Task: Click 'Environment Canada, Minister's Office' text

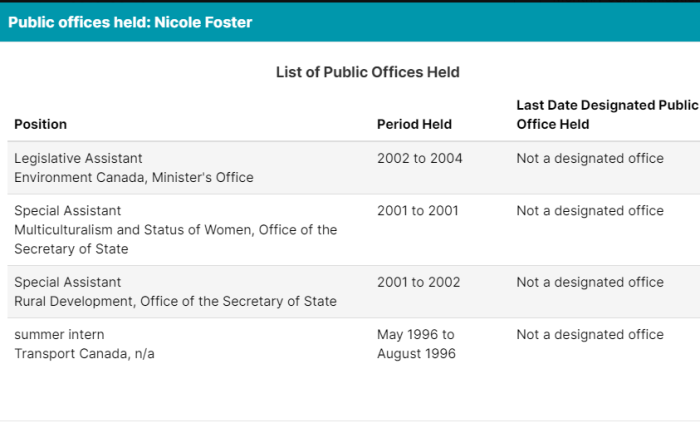Action: [134, 178]
